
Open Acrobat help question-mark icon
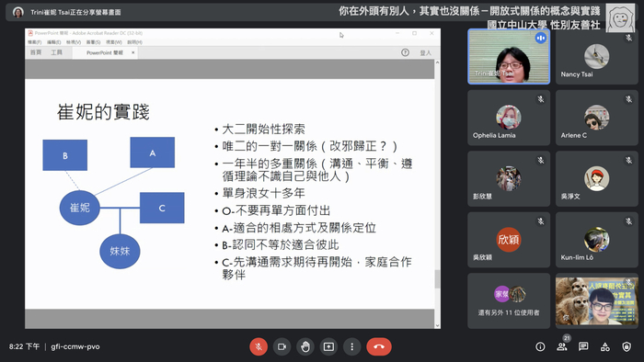tap(405, 52)
